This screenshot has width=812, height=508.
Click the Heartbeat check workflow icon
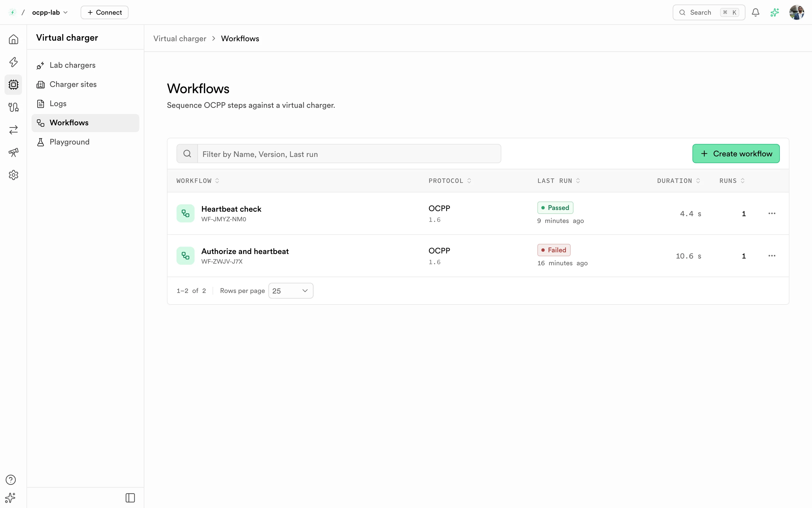coord(186,213)
